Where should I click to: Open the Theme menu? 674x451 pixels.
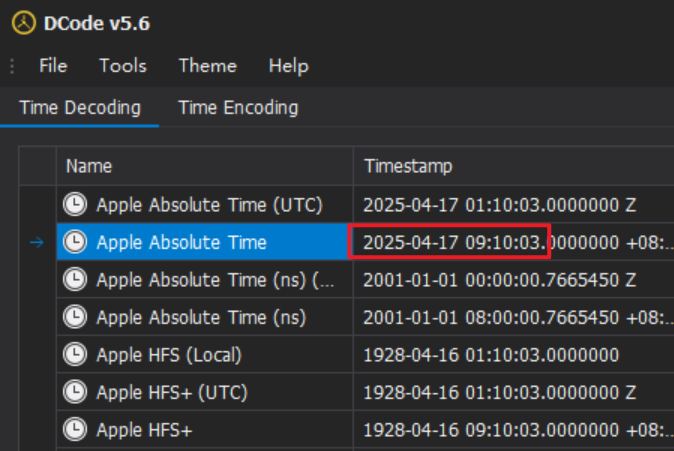pyautogui.click(x=208, y=66)
